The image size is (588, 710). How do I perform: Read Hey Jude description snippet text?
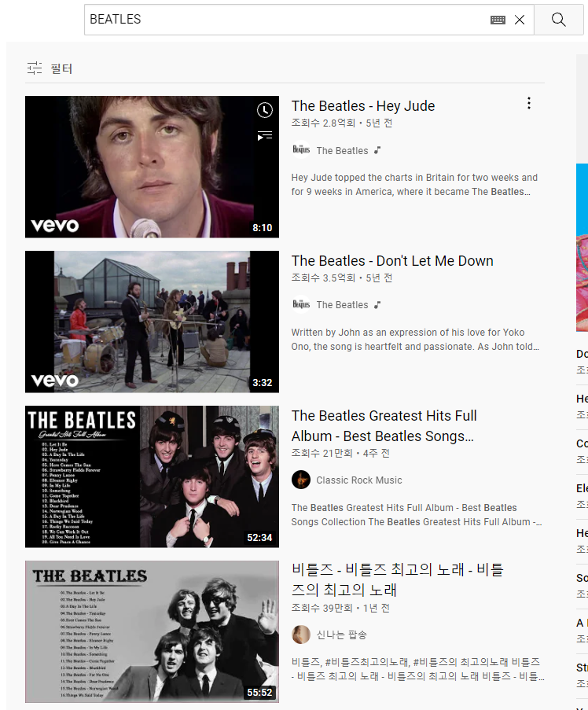[x=414, y=185]
